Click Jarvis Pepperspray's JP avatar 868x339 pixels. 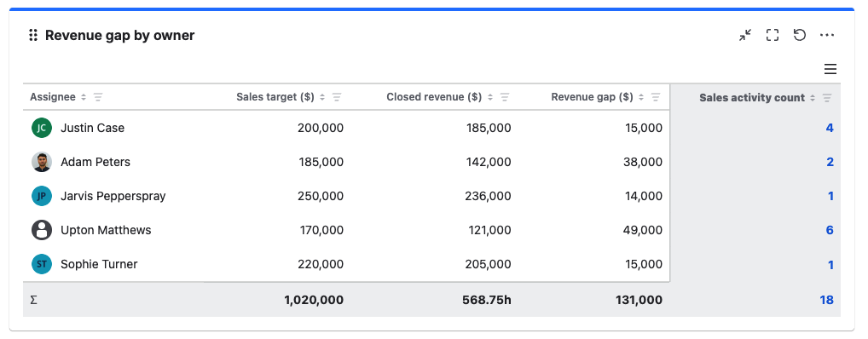tap(42, 196)
